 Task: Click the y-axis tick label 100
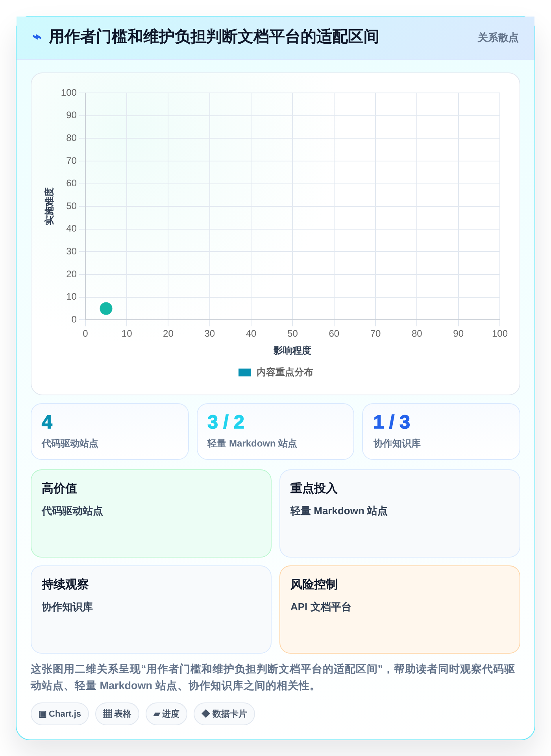[69, 93]
